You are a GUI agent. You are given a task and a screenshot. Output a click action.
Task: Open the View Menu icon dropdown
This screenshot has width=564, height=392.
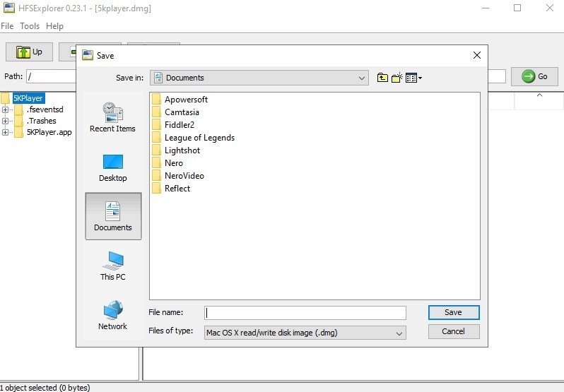[x=413, y=78]
